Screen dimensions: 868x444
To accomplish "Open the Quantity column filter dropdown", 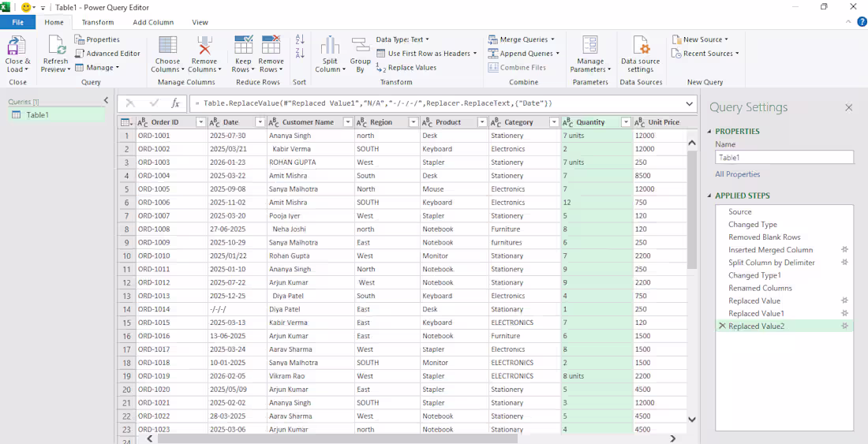I will pyautogui.click(x=626, y=122).
